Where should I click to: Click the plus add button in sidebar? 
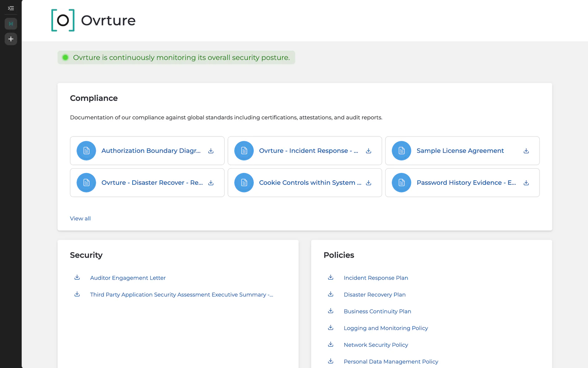[11, 39]
